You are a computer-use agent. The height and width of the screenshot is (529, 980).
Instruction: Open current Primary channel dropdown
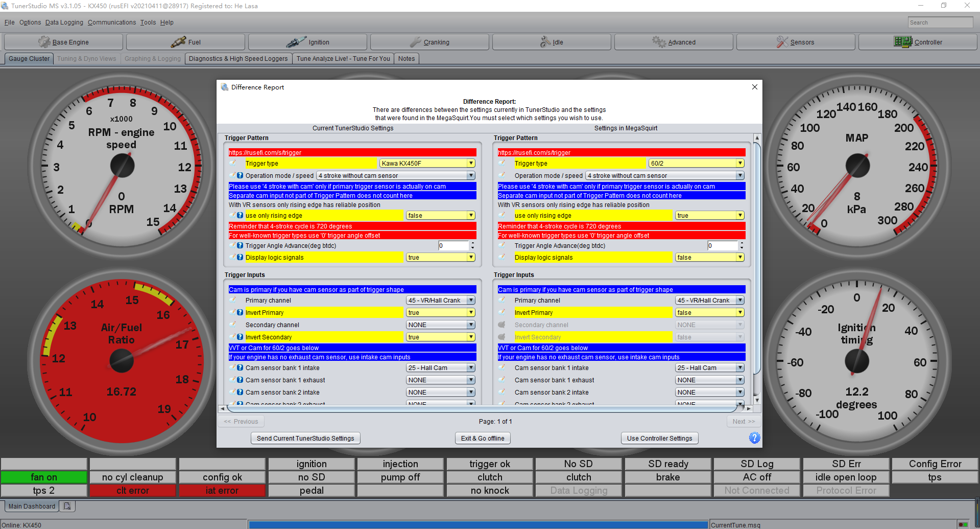(441, 300)
